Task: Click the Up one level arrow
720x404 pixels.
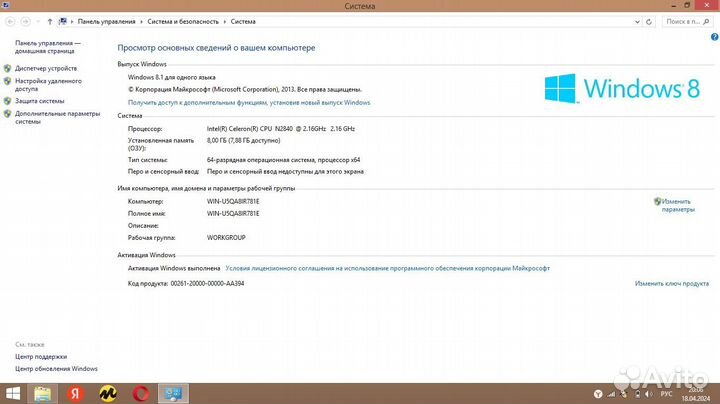Action: [x=49, y=20]
